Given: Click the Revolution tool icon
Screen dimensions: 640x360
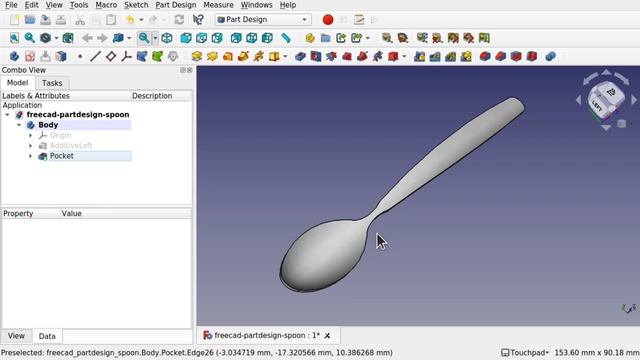Looking at the screenshot, I should point(212,56).
